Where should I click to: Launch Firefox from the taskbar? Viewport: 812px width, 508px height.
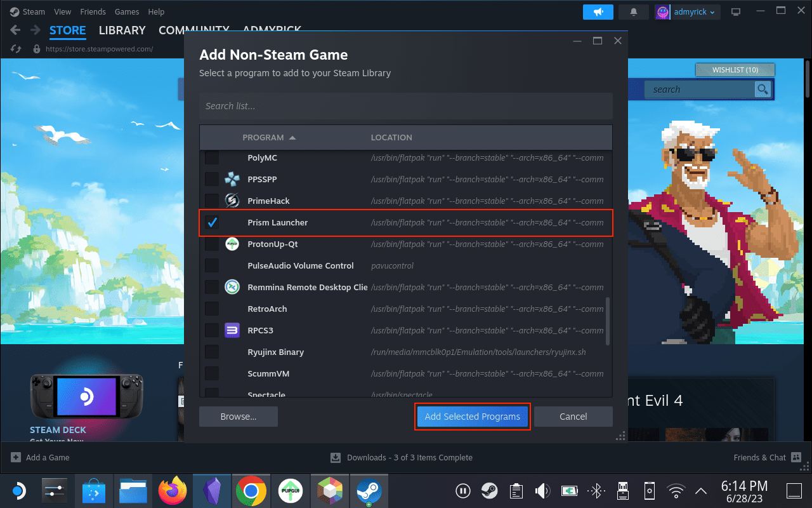pos(173,491)
